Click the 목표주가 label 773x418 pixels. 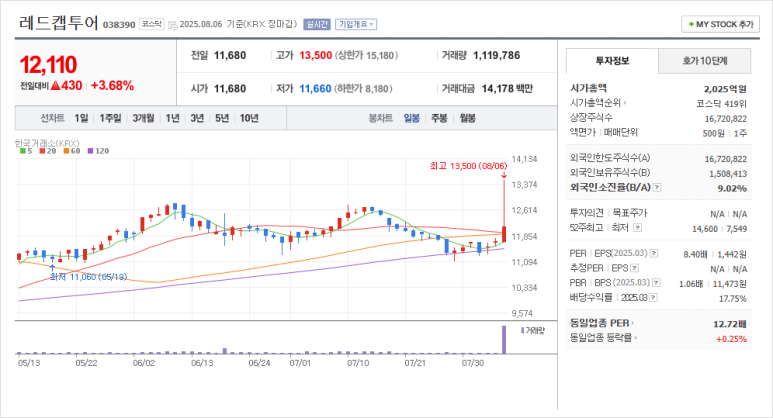(630, 213)
